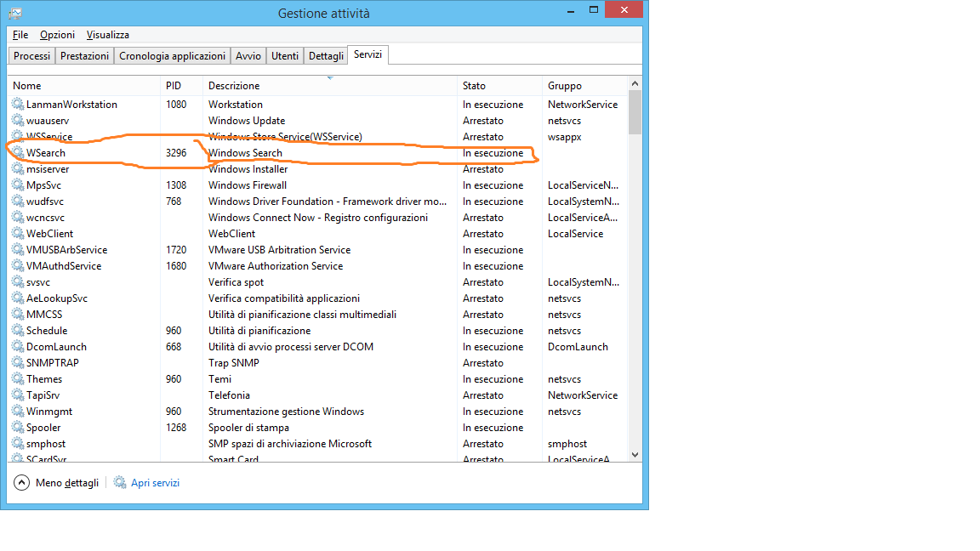Image resolution: width=980 pixels, height=551 pixels.
Task: Sort by the PID column header
Action: click(181, 86)
